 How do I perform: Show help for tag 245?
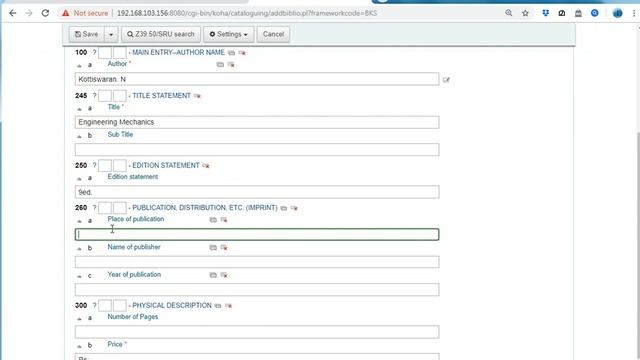point(94,96)
